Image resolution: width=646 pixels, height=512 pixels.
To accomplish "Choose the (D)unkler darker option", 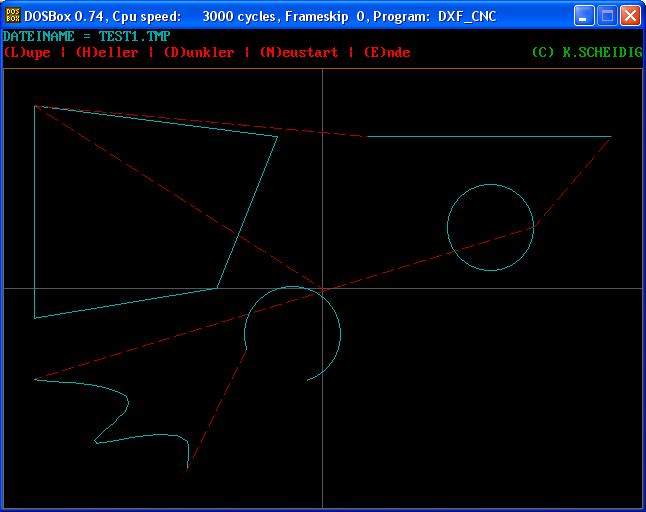I will click(199, 53).
